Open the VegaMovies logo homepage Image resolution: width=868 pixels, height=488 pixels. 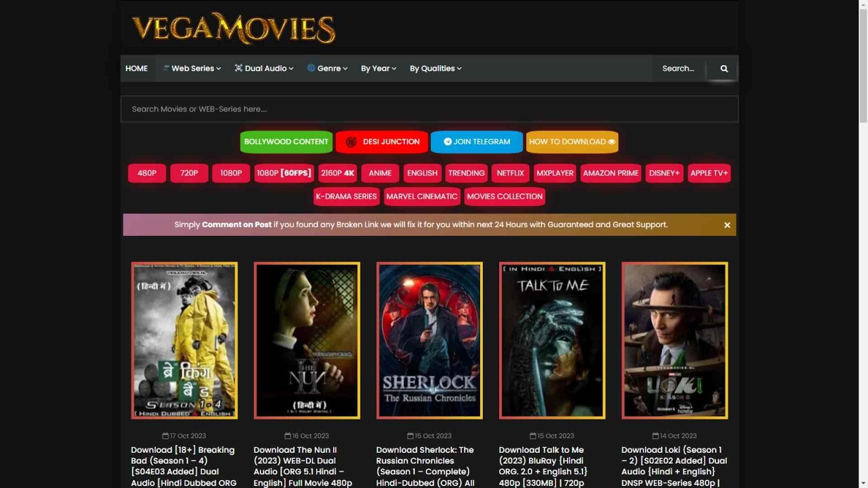point(234,28)
